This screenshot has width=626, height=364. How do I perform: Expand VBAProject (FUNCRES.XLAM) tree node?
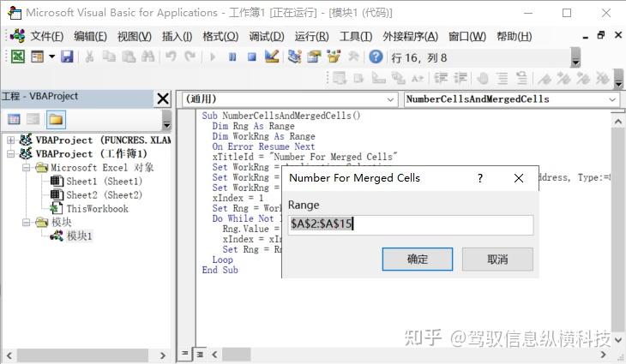pyautogui.click(x=11, y=140)
